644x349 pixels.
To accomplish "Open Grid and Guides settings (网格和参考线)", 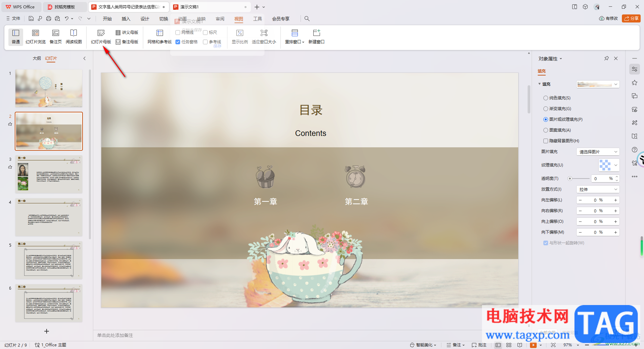I will coord(160,37).
